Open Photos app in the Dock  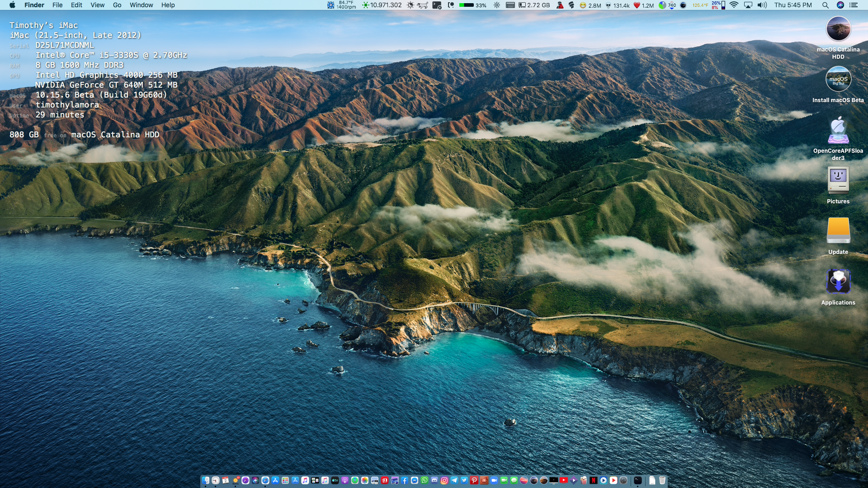[365, 480]
